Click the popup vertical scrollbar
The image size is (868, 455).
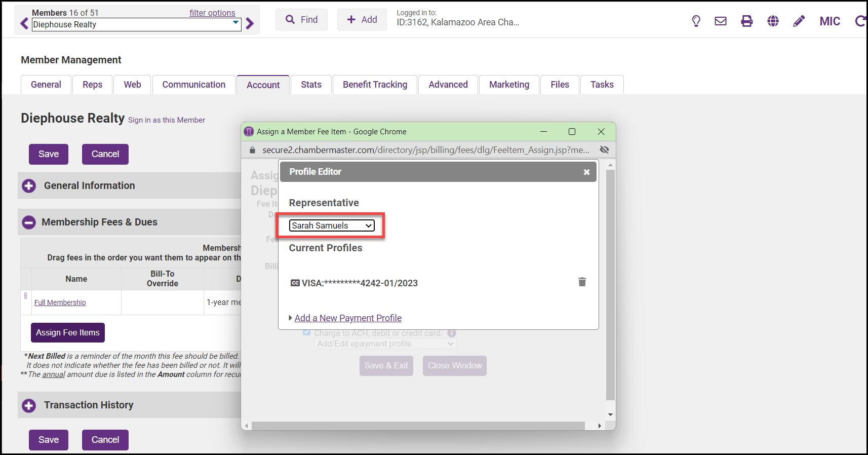[610, 284]
